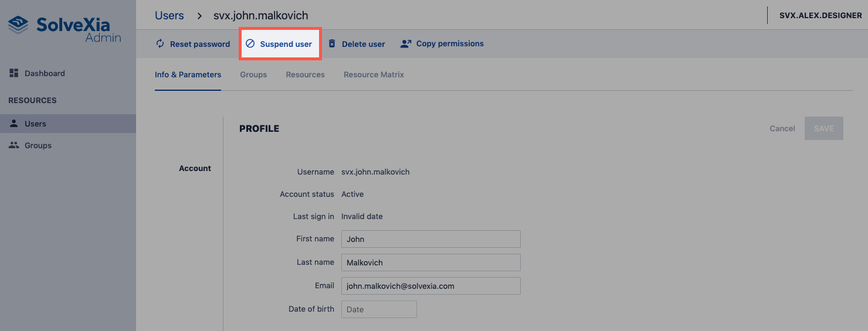Click the Delete user trash icon
Screen dimensions: 868x331
[332, 44]
